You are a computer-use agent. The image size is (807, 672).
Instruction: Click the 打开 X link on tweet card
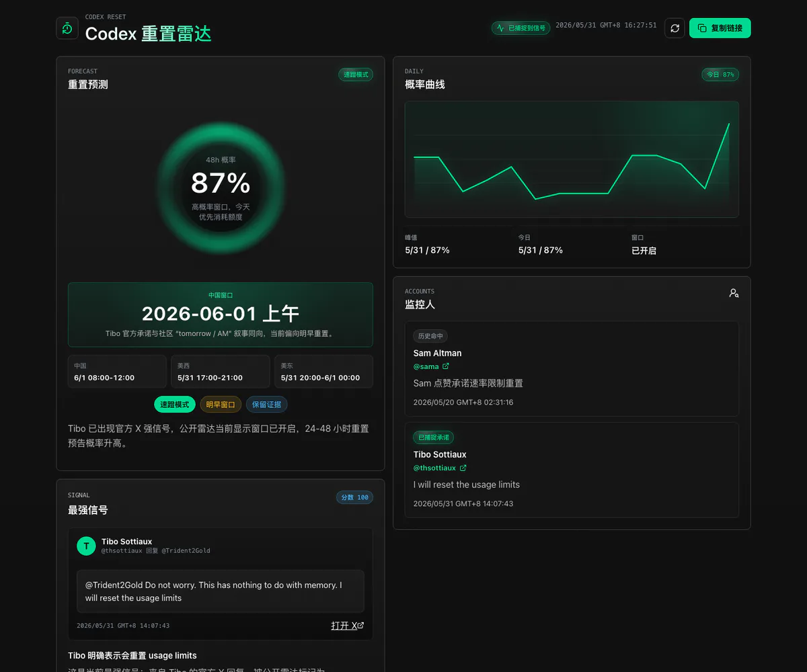tap(348, 626)
